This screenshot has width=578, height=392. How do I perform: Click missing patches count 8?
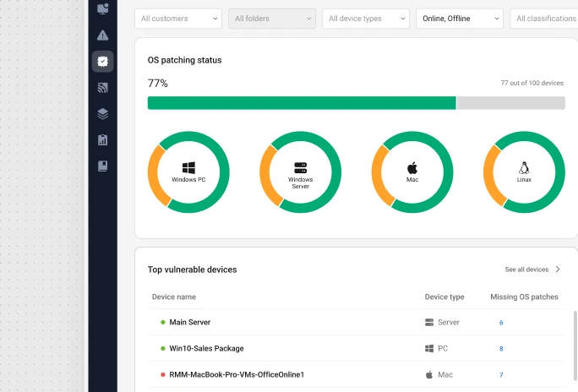[501, 349]
